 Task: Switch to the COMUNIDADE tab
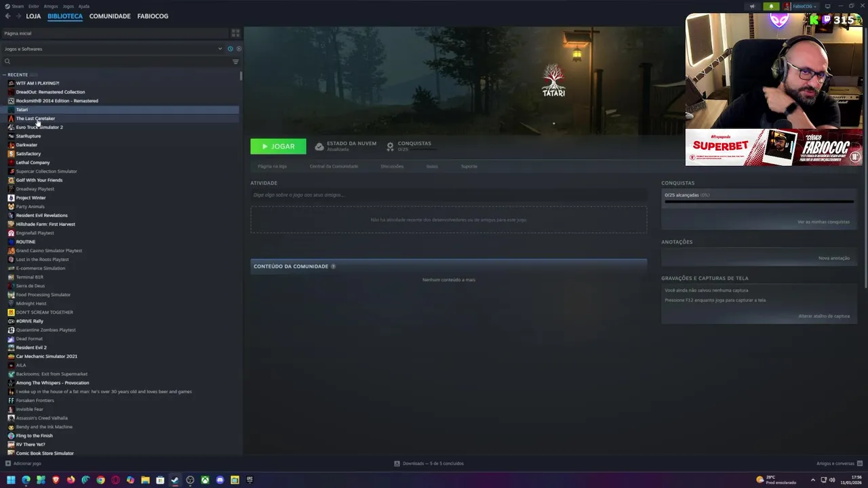coord(110,16)
